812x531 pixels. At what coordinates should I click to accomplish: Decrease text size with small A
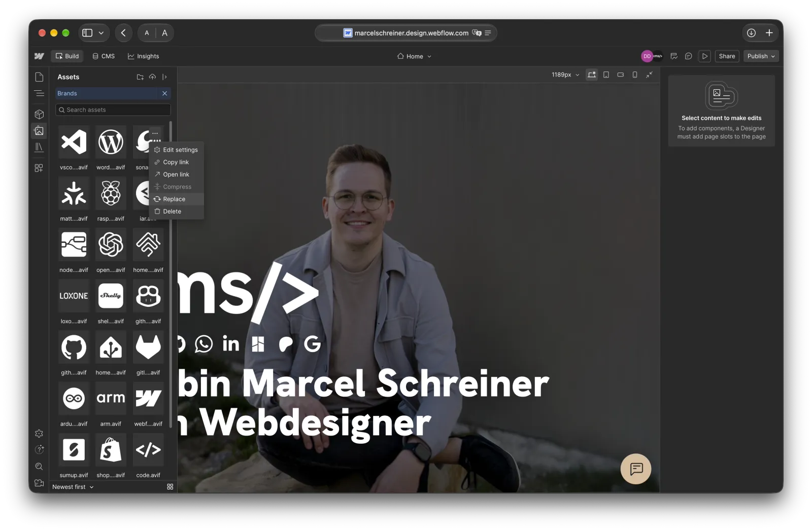pyautogui.click(x=147, y=33)
